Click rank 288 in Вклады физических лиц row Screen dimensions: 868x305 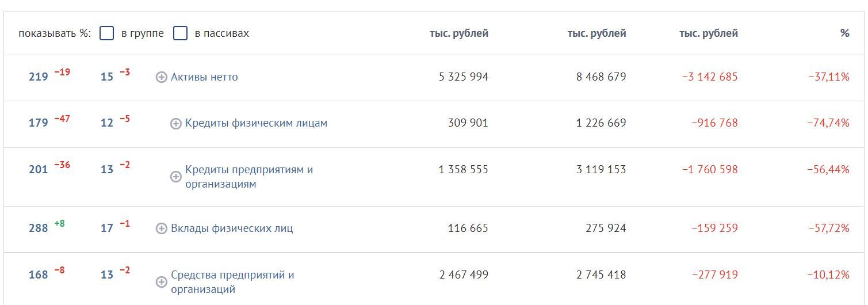(x=39, y=228)
